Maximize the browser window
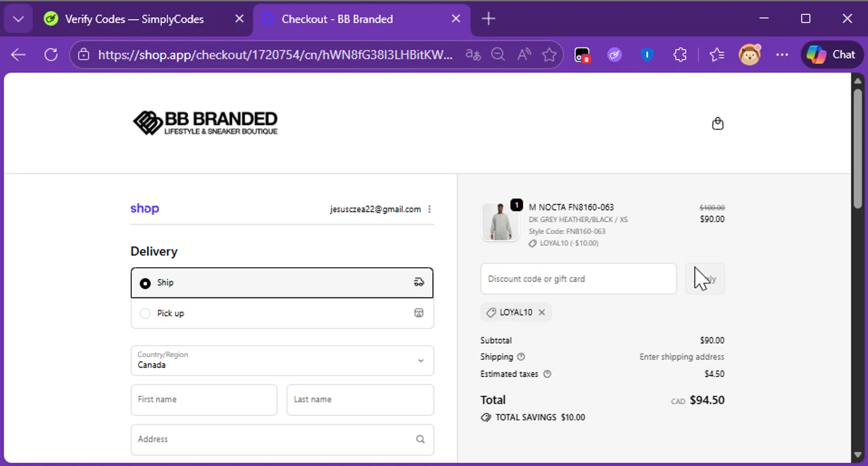 806,19
